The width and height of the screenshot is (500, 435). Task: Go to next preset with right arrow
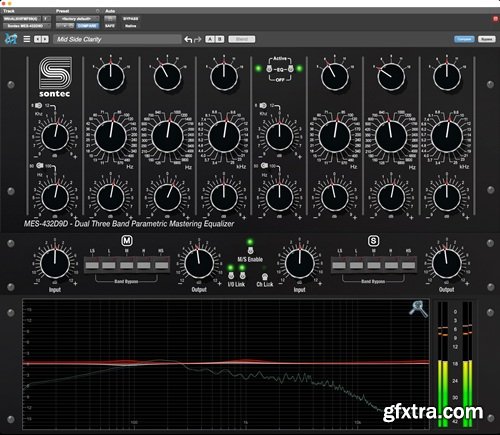45,39
